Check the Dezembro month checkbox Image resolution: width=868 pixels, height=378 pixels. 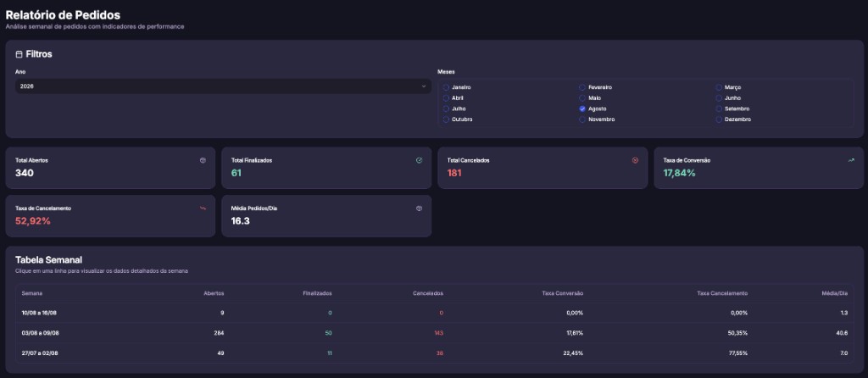click(719, 119)
